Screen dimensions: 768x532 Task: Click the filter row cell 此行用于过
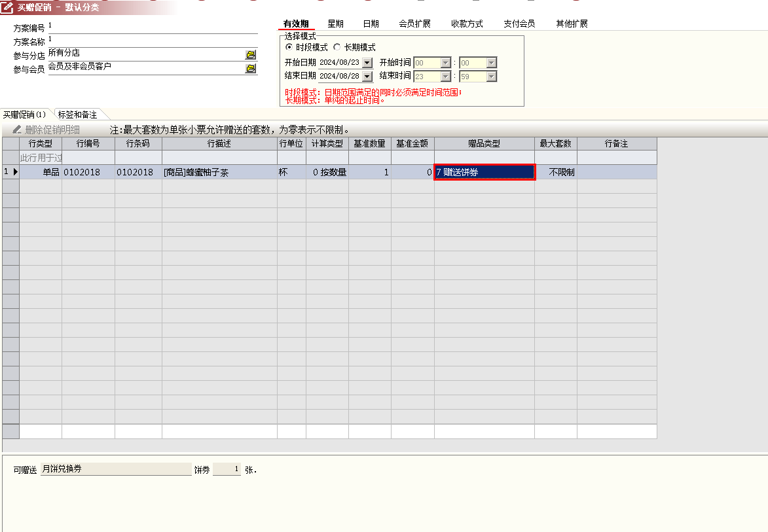(x=41, y=158)
